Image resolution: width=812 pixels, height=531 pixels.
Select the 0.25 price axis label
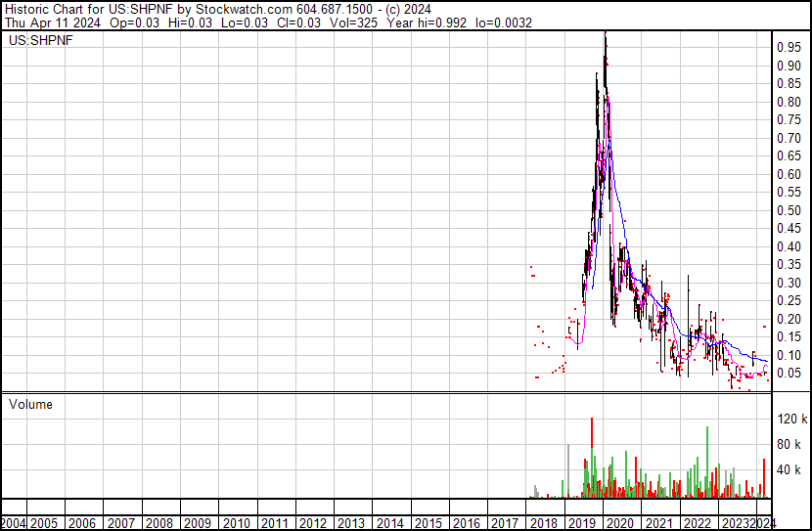click(x=789, y=300)
